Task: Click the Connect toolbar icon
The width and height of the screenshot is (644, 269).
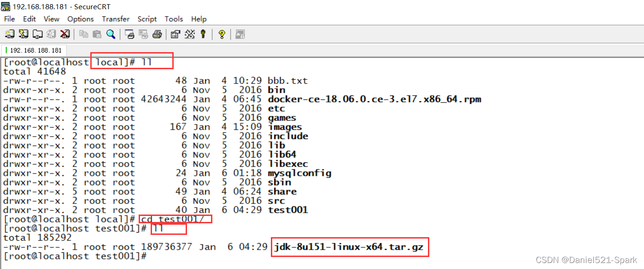Action: [x=10, y=34]
